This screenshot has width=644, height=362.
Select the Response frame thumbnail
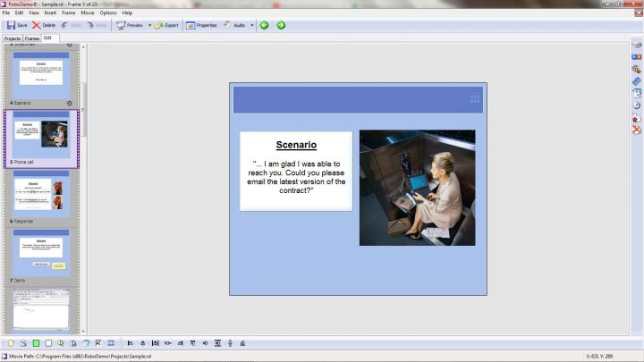pos(41,193)
